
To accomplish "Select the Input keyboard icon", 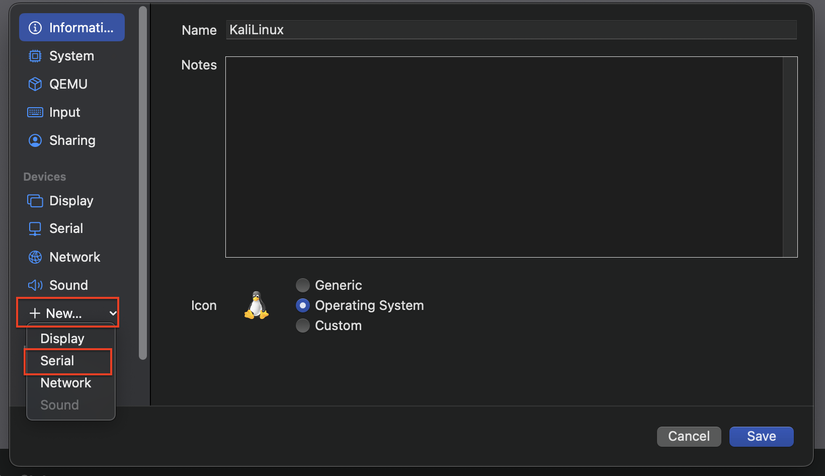I will (35, 112).
